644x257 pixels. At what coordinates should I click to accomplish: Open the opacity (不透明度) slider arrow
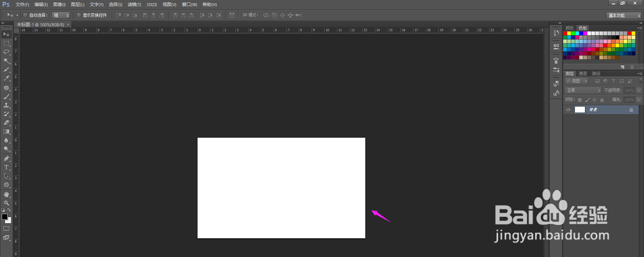[639, 90]
